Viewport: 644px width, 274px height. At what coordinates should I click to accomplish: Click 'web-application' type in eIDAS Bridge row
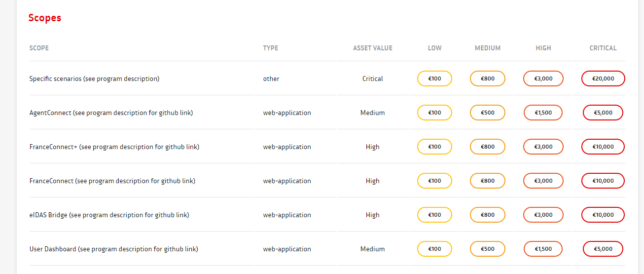(287, 215)
